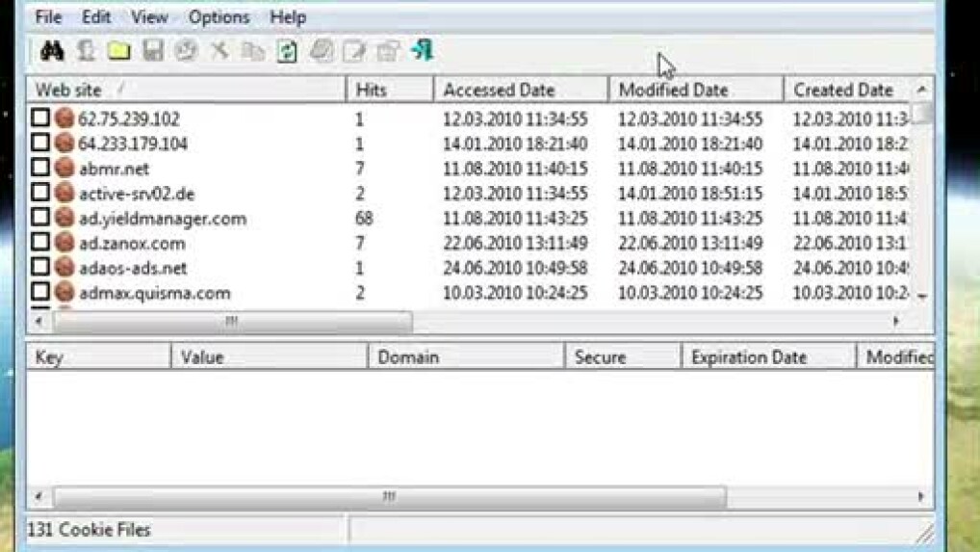Click the lower pane horizontal scrollbar thumb
This screenshot has height=552, width=980.
click(x=389, y=497)
